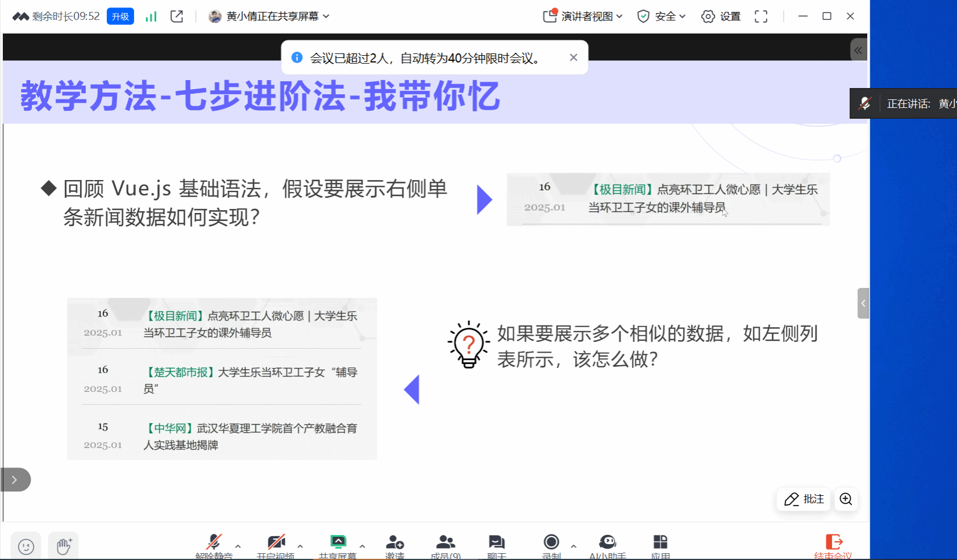Expand the security dropdown menu
The width and height of the screenshot is (957, 560).
tap(661, 16)
